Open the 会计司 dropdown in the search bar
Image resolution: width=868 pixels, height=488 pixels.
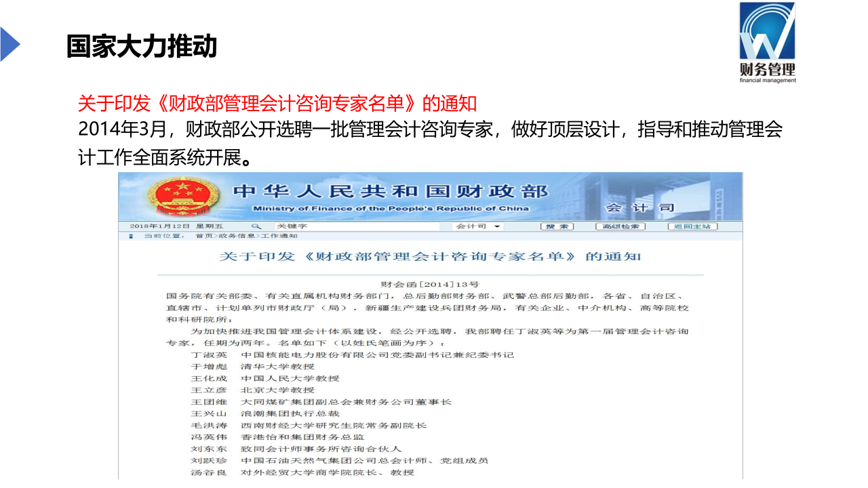pos(479,226)
